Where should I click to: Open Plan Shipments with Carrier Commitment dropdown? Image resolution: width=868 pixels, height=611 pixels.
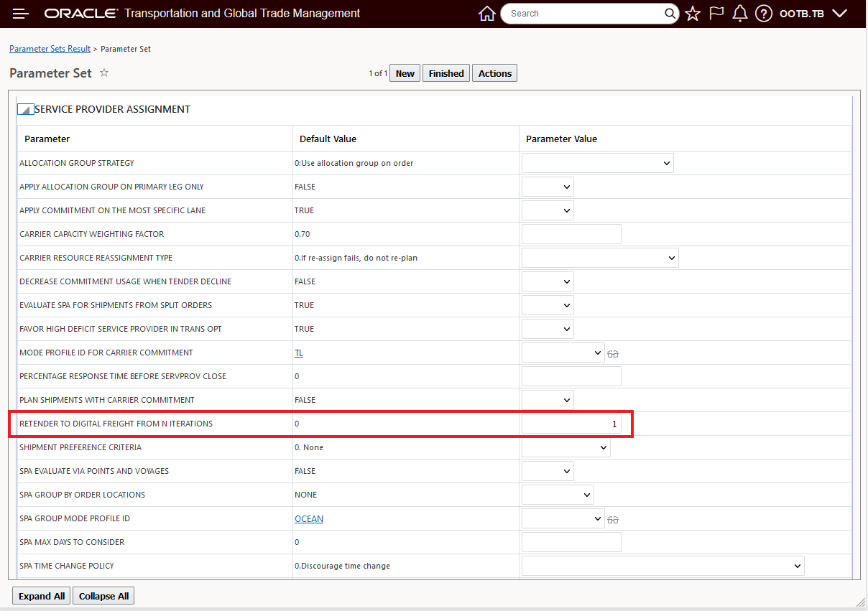(548, 400)
